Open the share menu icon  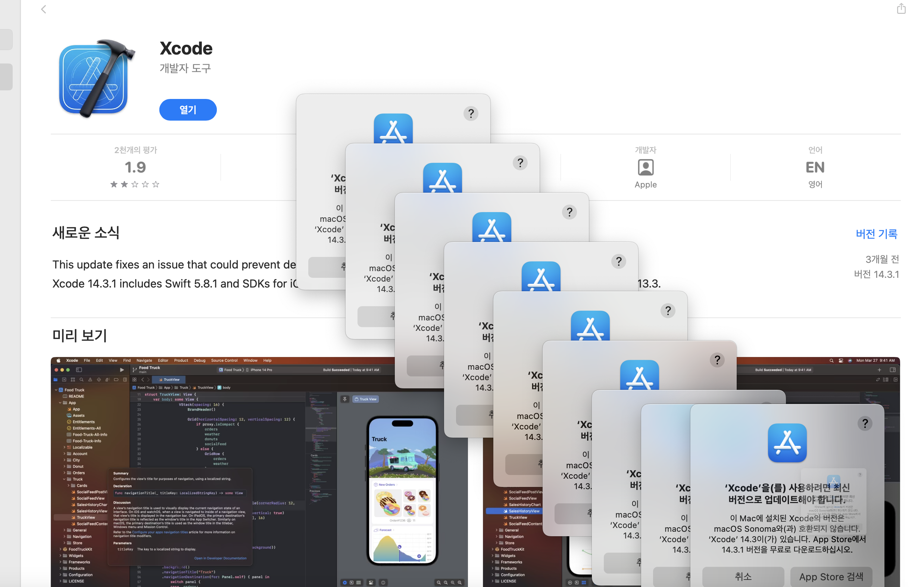click(x=901, y=9)
